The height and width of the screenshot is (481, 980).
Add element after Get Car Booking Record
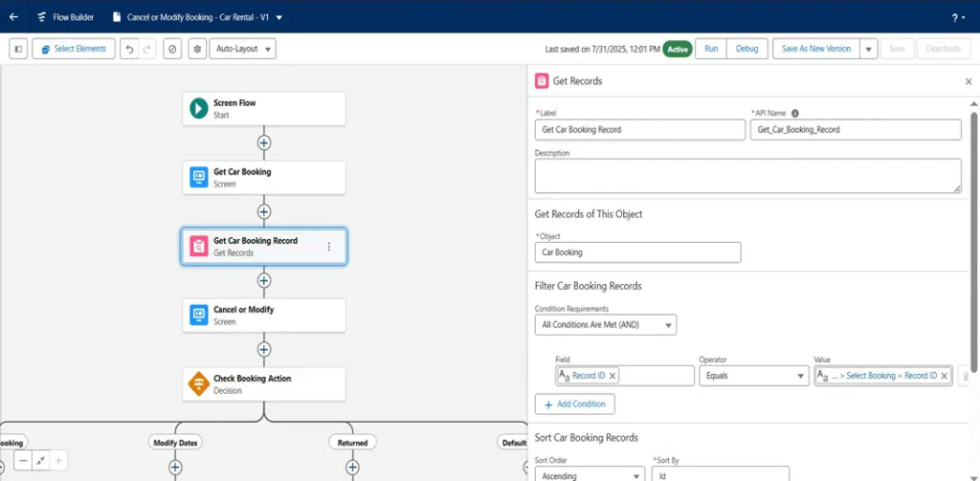click(x=264, y=280)
